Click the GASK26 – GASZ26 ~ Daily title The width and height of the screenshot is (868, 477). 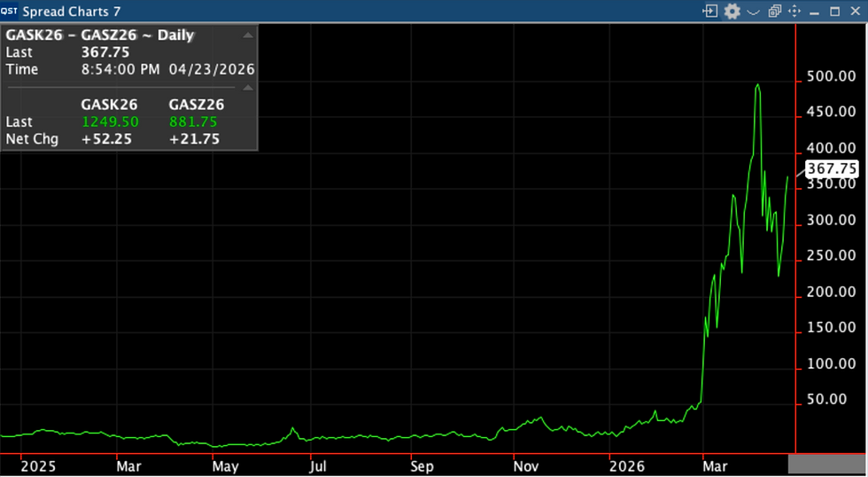click(99, 35)
